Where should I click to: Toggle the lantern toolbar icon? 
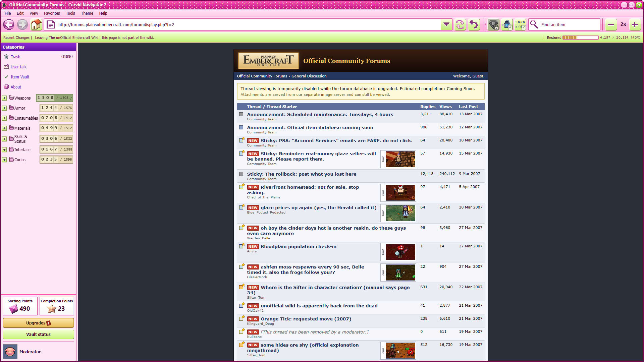[507, 24]
